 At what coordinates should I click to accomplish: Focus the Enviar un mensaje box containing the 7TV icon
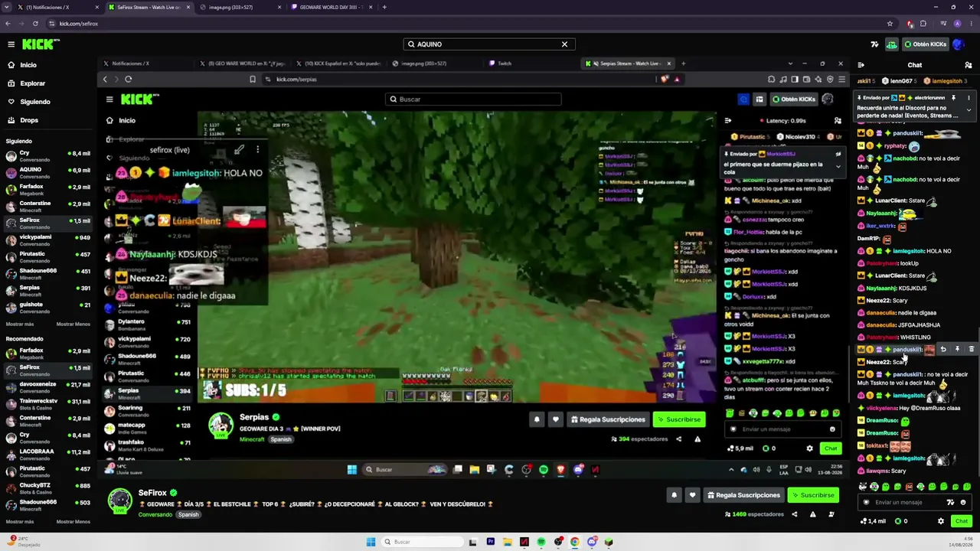914,503
